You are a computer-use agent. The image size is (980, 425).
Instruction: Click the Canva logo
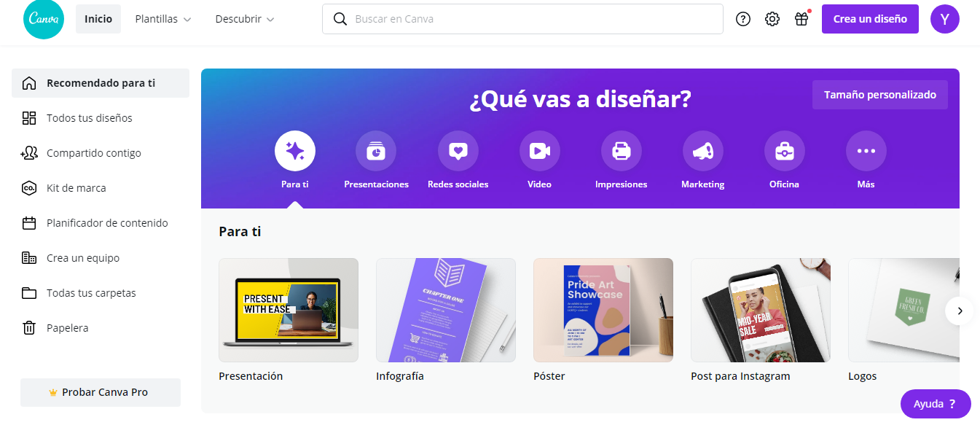coord(43,19)
